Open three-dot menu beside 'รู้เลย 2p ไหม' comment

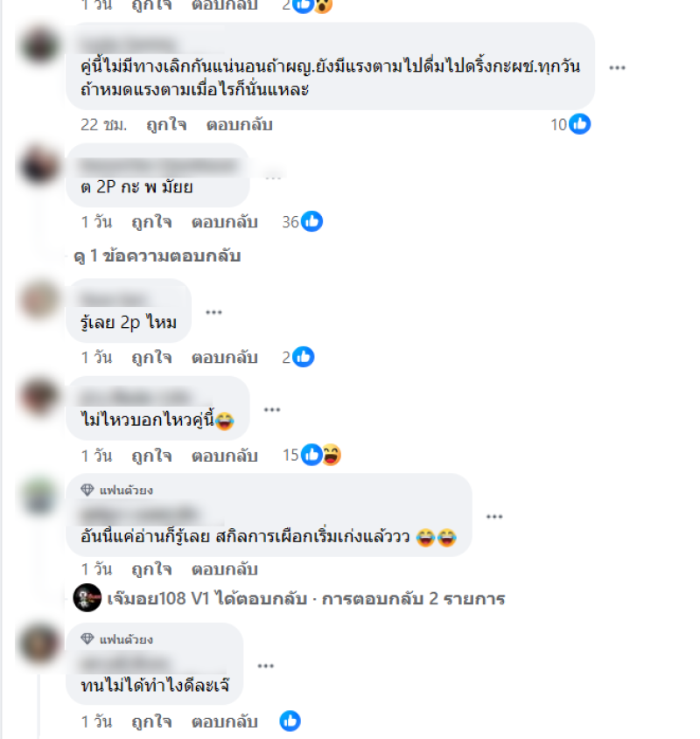click(213, 312)
